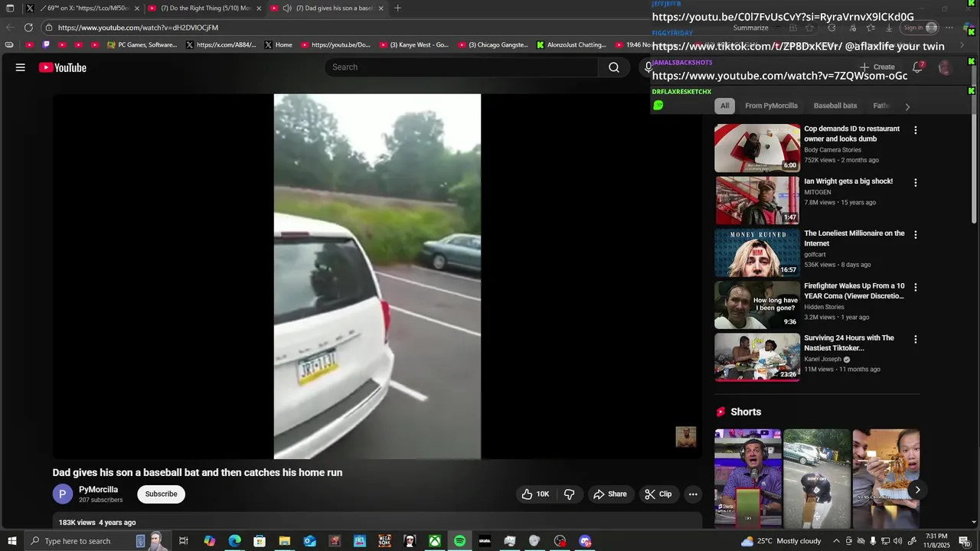Open a new browser tab

tap(397, 8)
